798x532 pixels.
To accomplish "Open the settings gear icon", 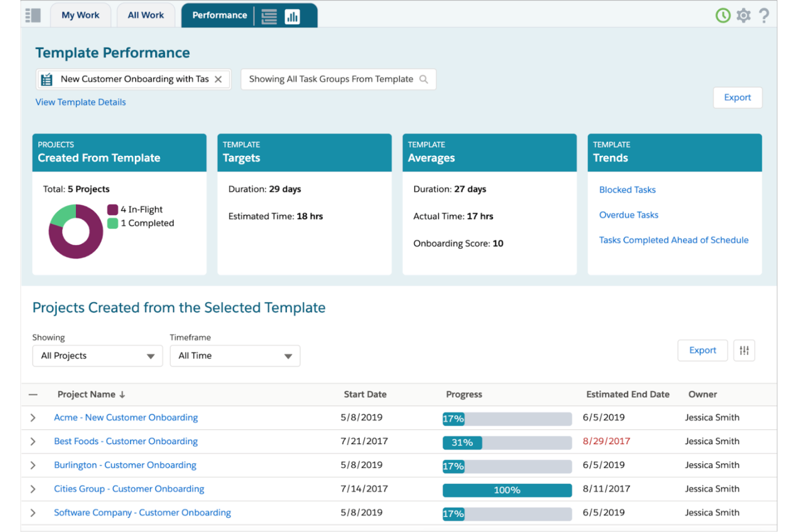I will pyautogui.click(x=744, y=16).
